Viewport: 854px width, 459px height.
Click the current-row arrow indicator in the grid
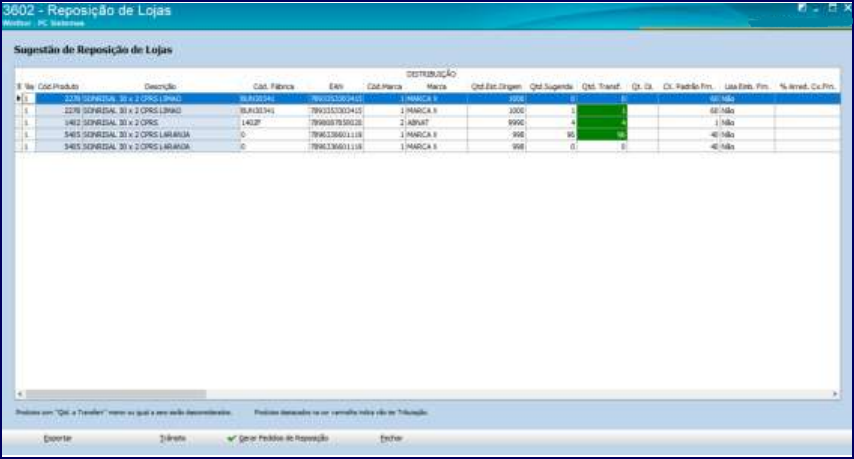[x=19, y=99]
